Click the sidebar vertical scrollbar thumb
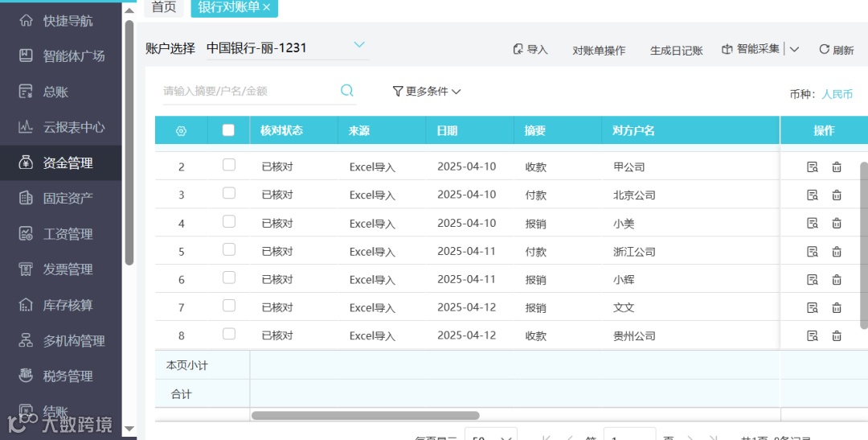868x440 pixels. (129, 143)
